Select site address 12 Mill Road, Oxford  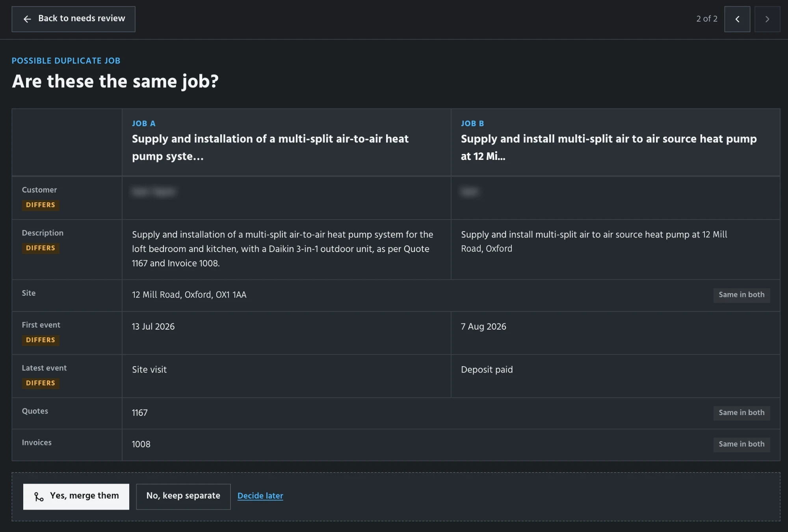189,295
